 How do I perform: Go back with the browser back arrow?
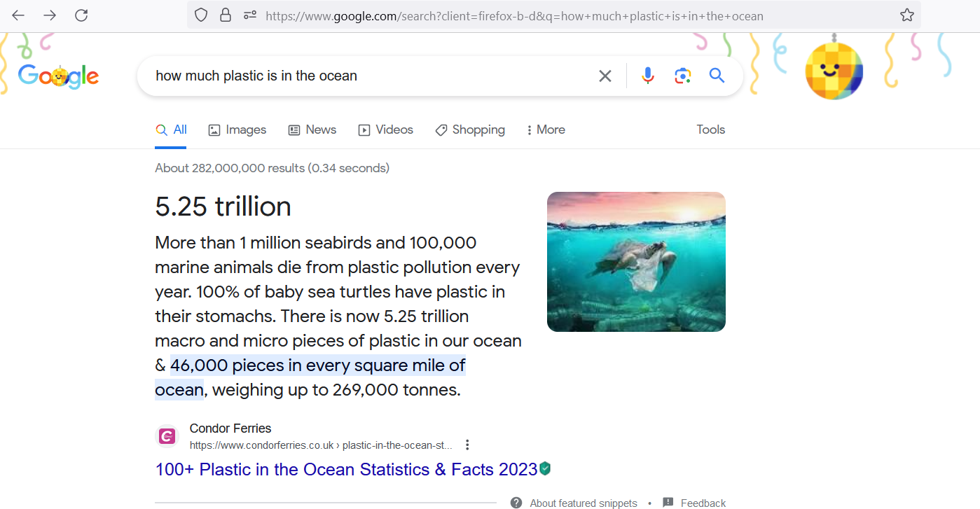coord(18,15)
